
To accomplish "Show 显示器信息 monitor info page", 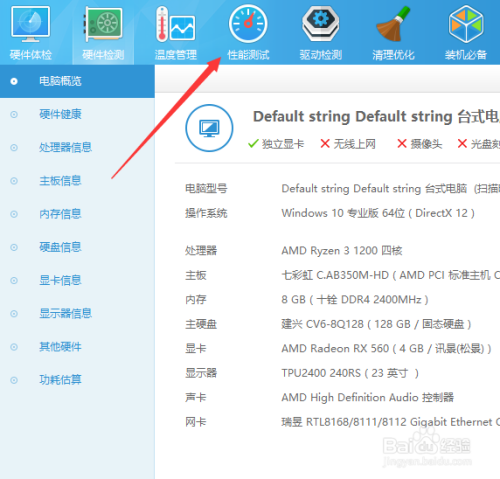I will tap(66, 314).
